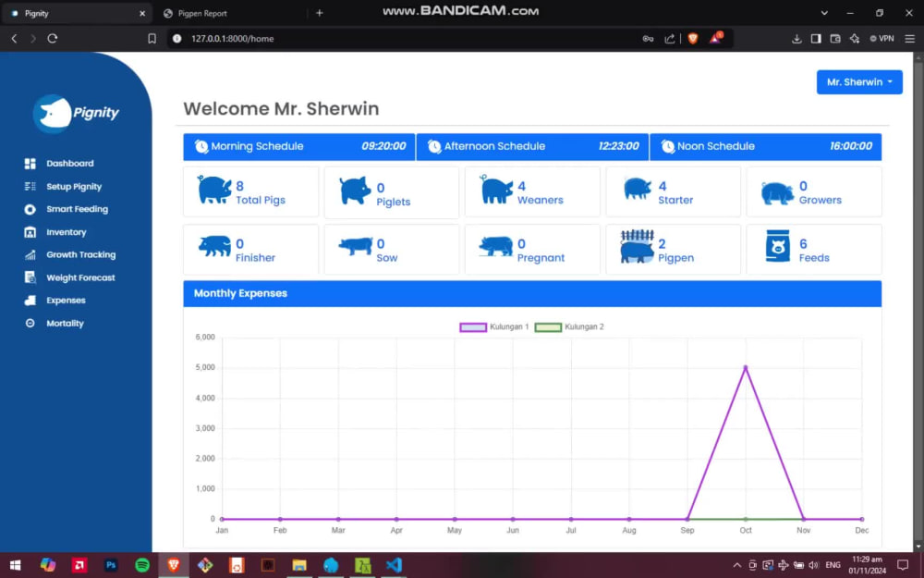
Task: Click the address bar URL
Action: (x=232, y=38)
